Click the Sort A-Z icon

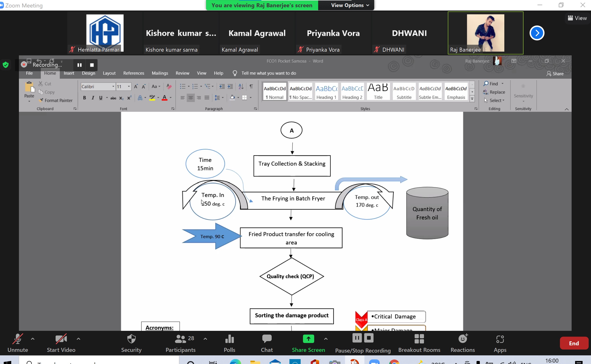point(241,86)
